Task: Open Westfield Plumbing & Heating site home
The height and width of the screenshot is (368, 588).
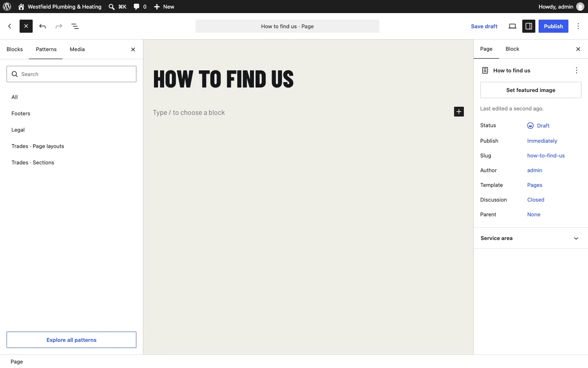Action: coord(60,7)
